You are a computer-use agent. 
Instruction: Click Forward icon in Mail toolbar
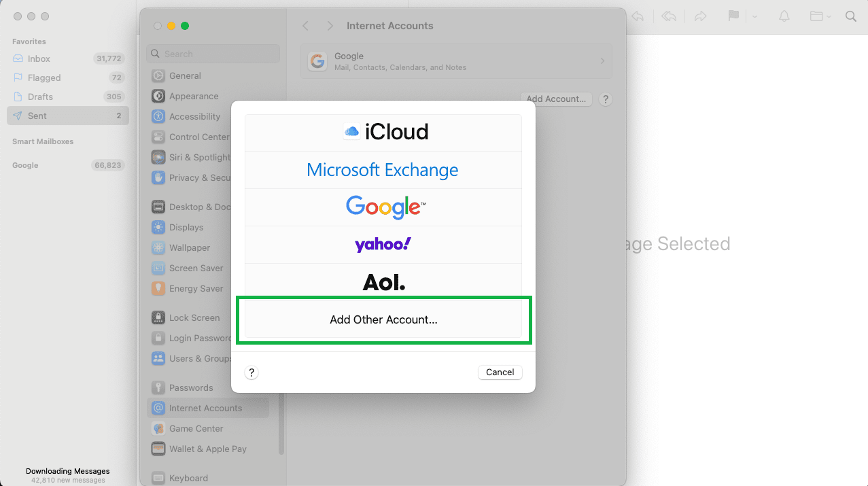click(700, 16)
